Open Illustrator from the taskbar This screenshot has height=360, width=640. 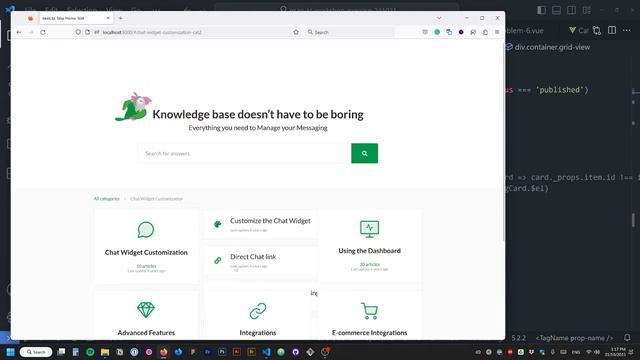237,352
